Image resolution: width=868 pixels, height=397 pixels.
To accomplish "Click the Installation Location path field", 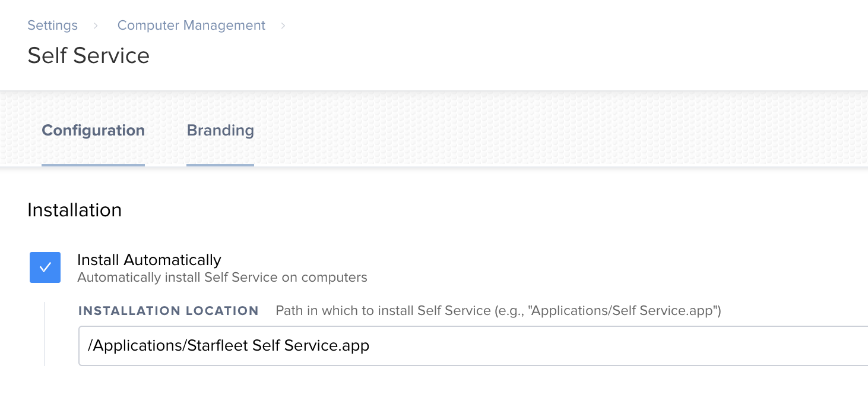I will (x=473, y=346).
